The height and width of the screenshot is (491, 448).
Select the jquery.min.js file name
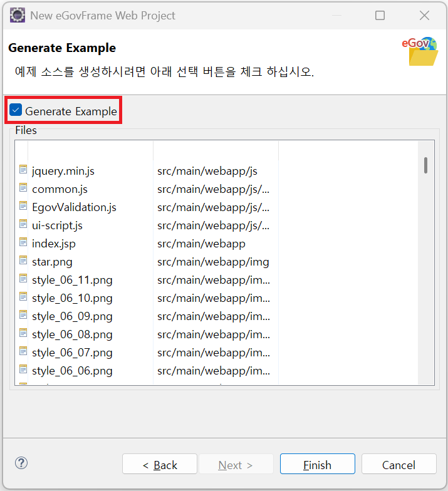click(x=63, y=172)
